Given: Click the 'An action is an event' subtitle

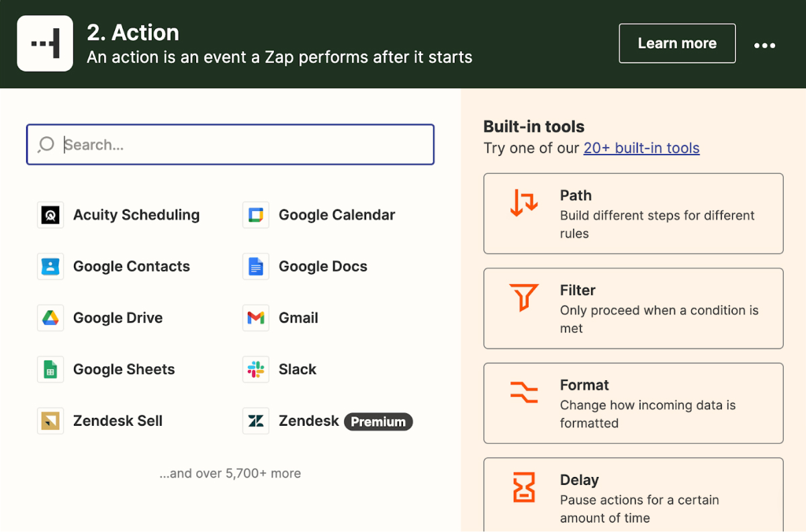Looking at the screenshot, I should click(x=279, y=57).
